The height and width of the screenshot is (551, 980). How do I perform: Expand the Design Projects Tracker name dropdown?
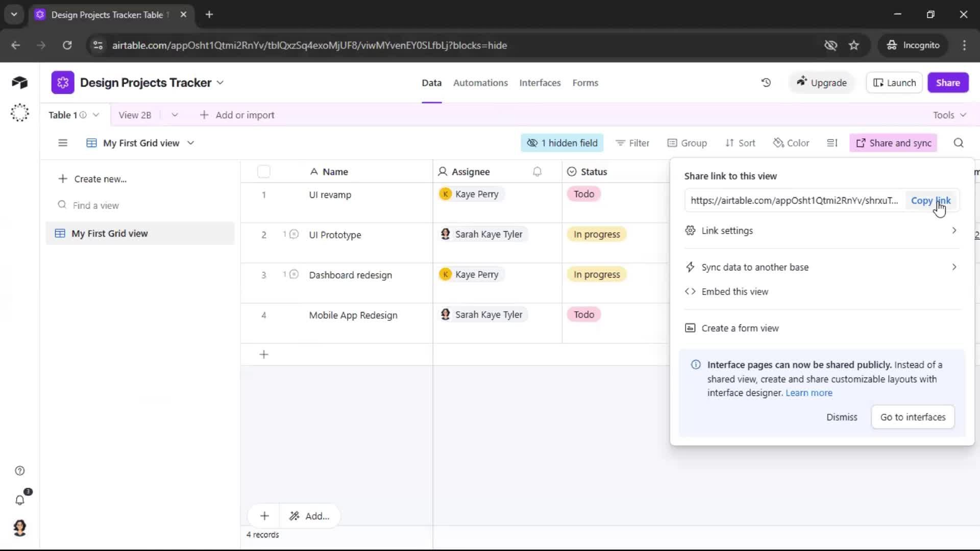tap(220, 83)
